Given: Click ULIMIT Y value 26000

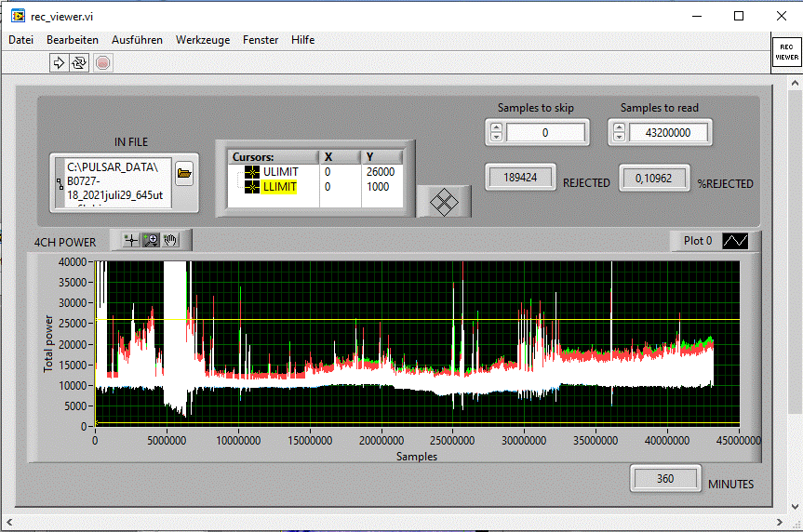Looking at the screenshot, I should (381, 172).
